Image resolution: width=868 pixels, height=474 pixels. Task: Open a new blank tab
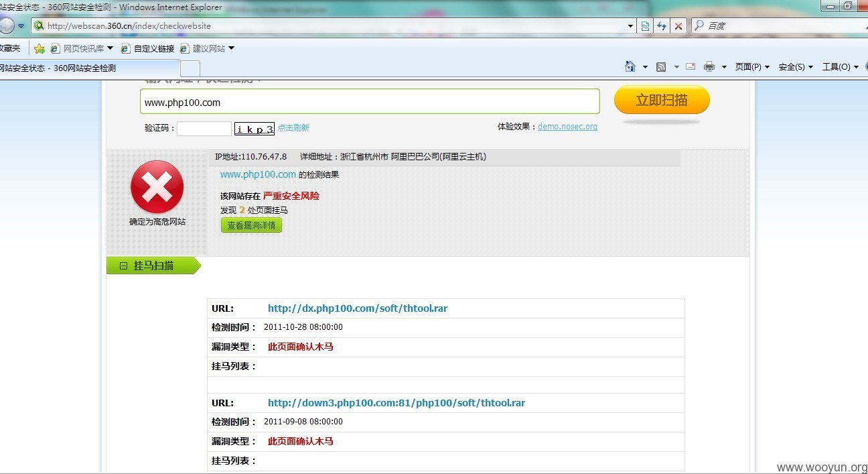(x=190, y=68)
